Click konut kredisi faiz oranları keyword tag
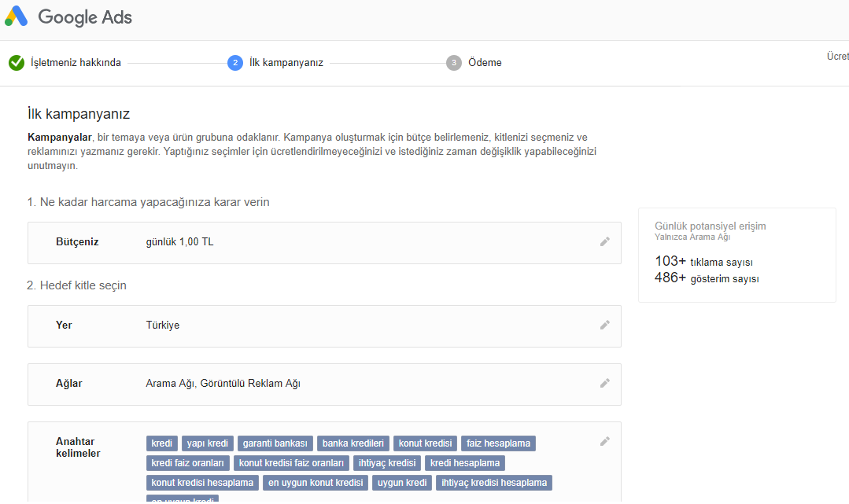The image size is (849, 504). coord(291,463)
